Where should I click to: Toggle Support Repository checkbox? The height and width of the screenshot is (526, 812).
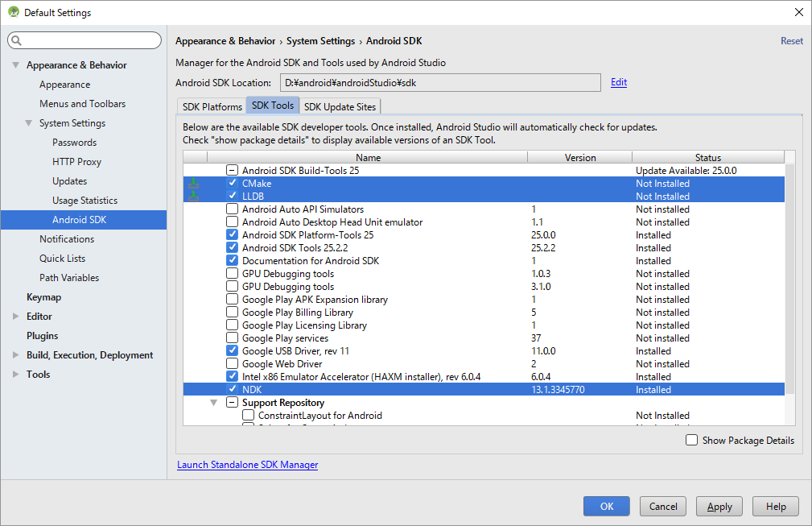(232, 402)
